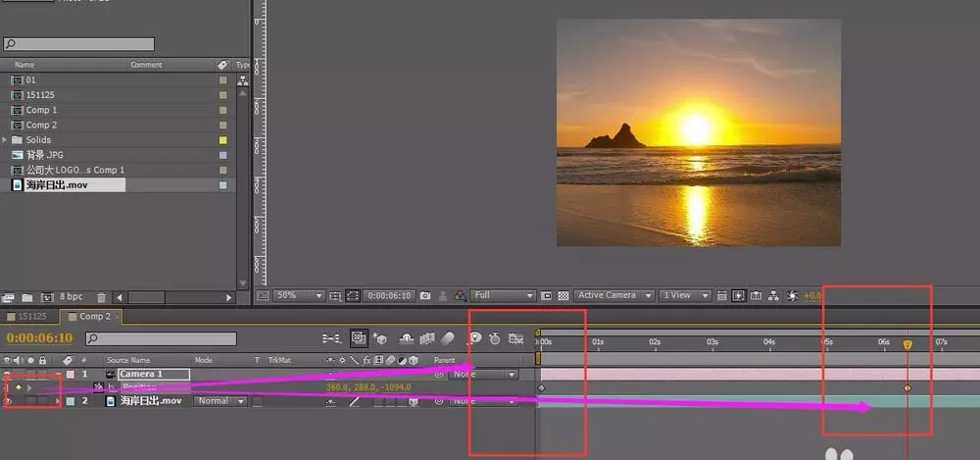Sort Project panel by Name column

click(25, 65)
